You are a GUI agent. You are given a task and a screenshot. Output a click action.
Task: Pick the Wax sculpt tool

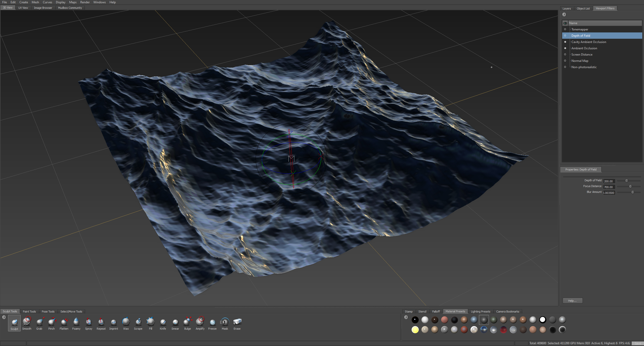(126, 323)
